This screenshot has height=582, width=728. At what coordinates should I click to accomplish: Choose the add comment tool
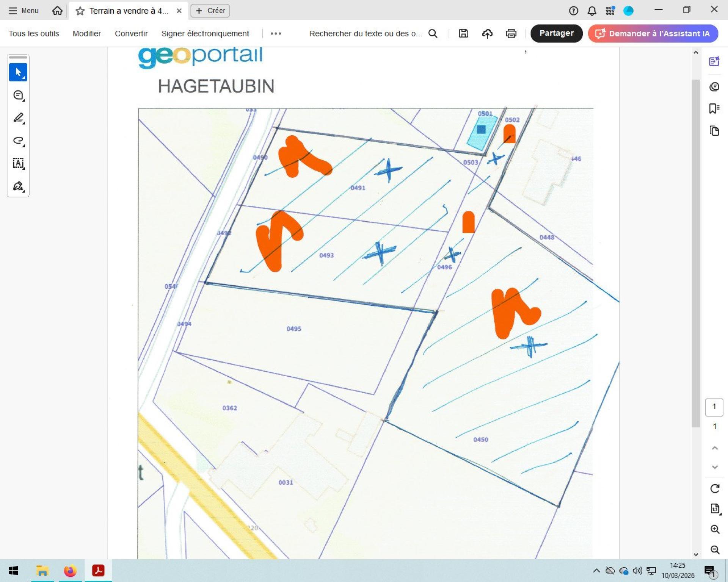tap(18, 95)
